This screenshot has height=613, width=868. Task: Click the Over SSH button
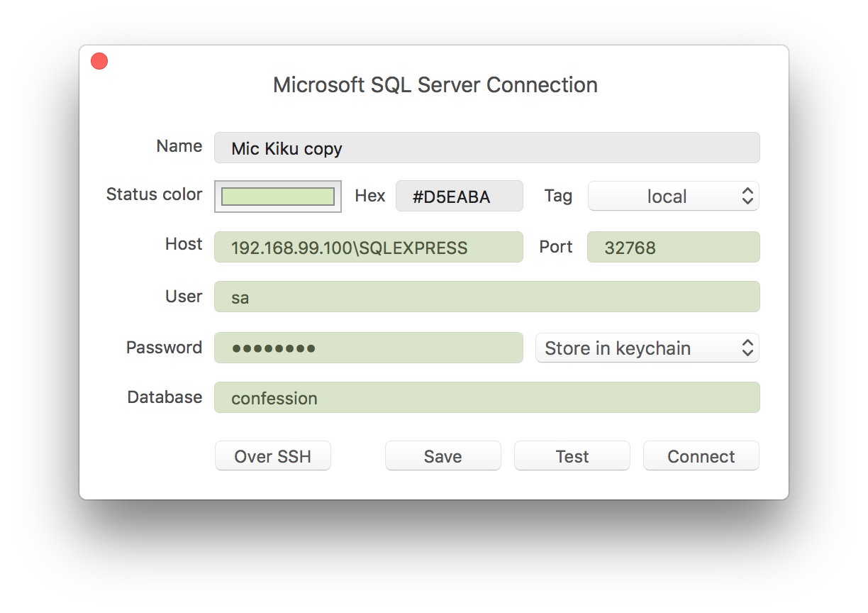(x=272, y=455)
